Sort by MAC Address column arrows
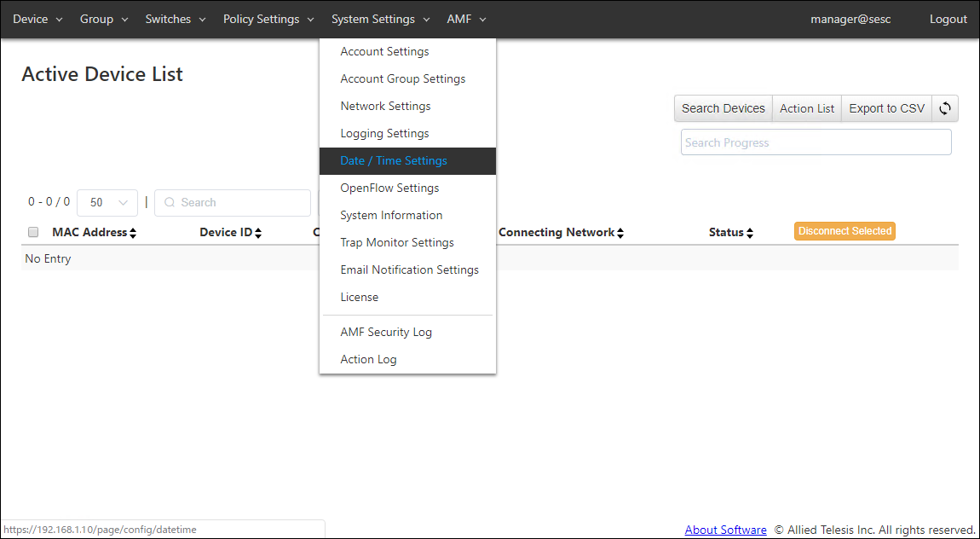 132,233
